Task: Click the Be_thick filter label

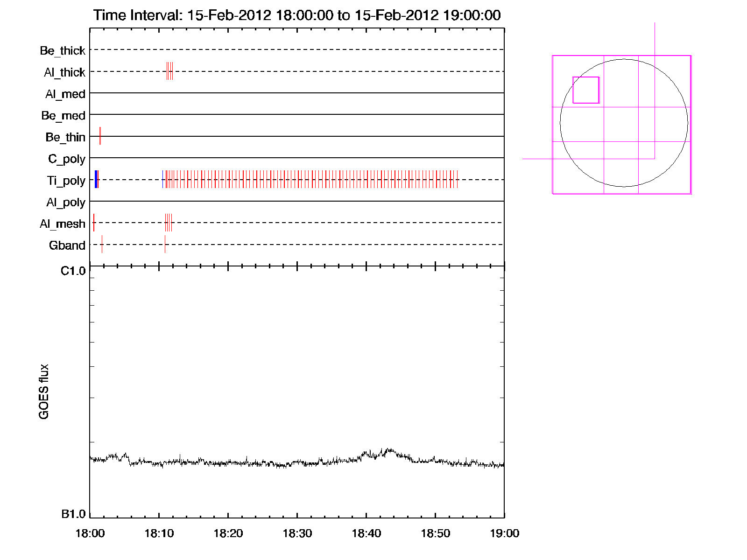Action: coord(63,50)
